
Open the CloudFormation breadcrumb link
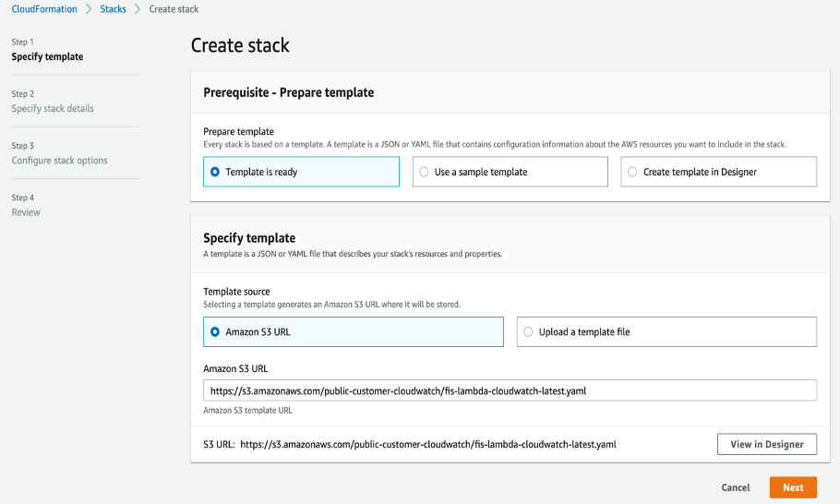coord(44,9)
